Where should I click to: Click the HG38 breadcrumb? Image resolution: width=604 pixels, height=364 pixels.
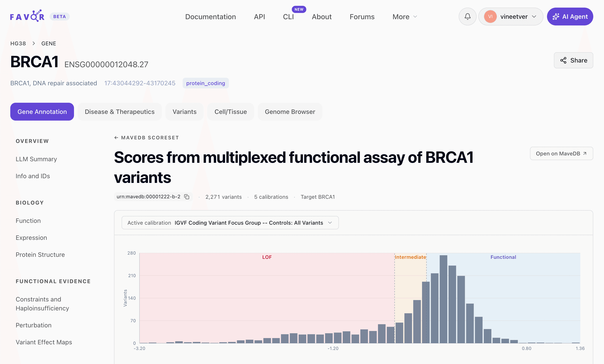click(18, 43)
